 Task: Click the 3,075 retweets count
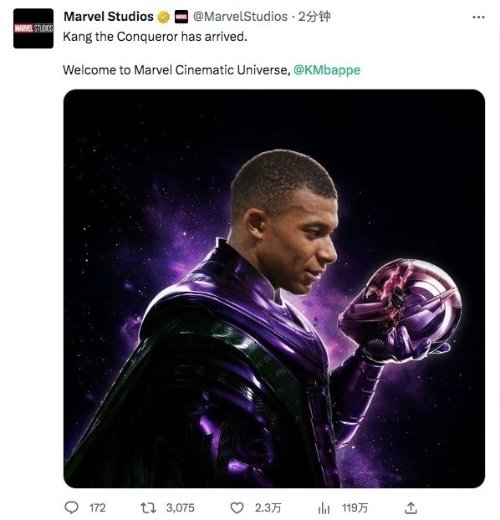click(180, 508)
